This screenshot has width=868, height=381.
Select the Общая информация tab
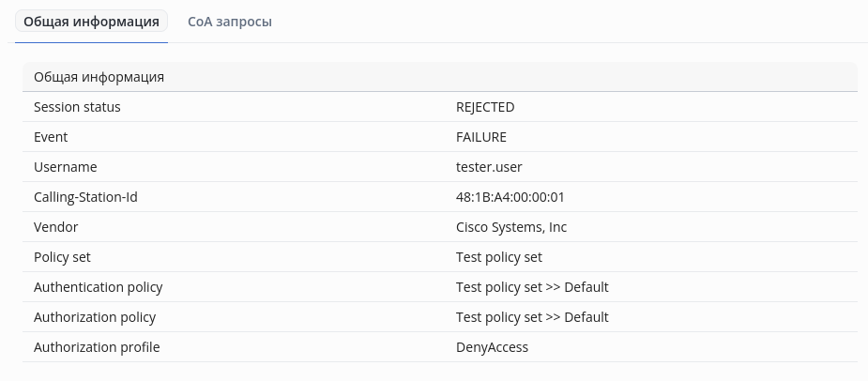click(x=91, y=22)
